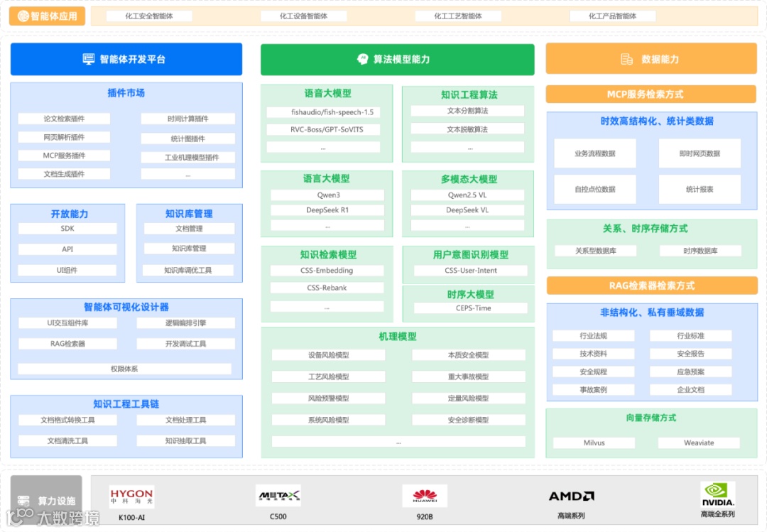This screenshot has height=532, width=767.
Task: Click the orange 数据能力 header
Action: tap(651, 59)
